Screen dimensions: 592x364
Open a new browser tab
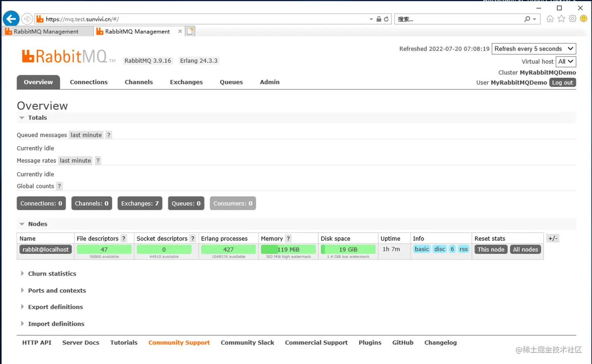(190, 31)
